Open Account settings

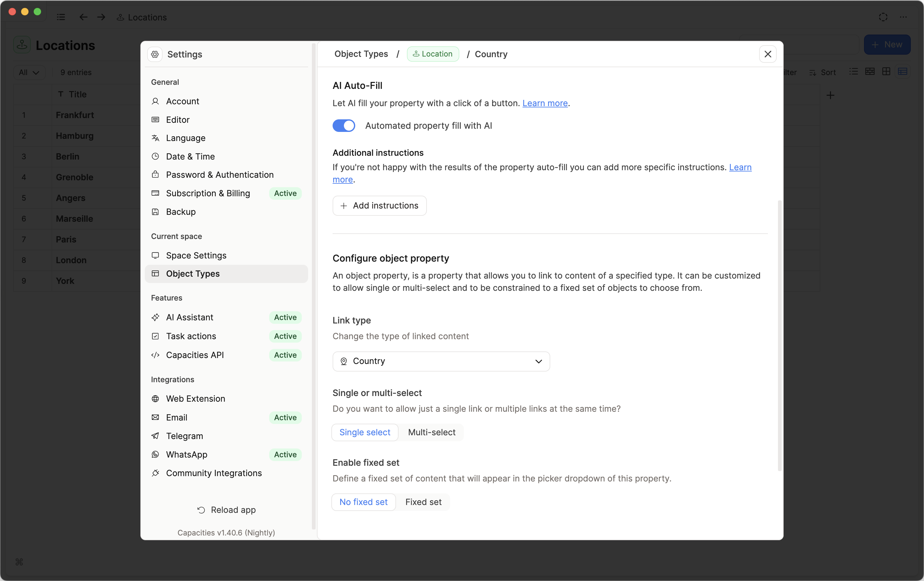[x=226, y=101]
